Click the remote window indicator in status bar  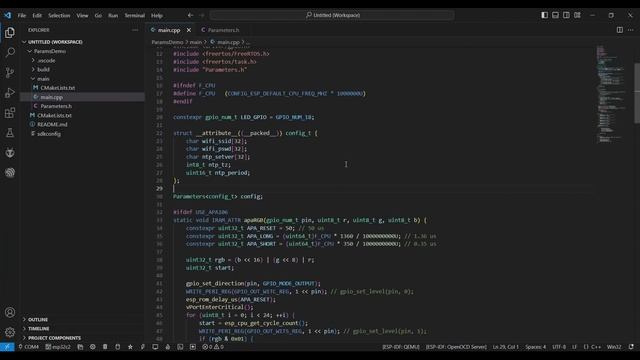point(7,347)
